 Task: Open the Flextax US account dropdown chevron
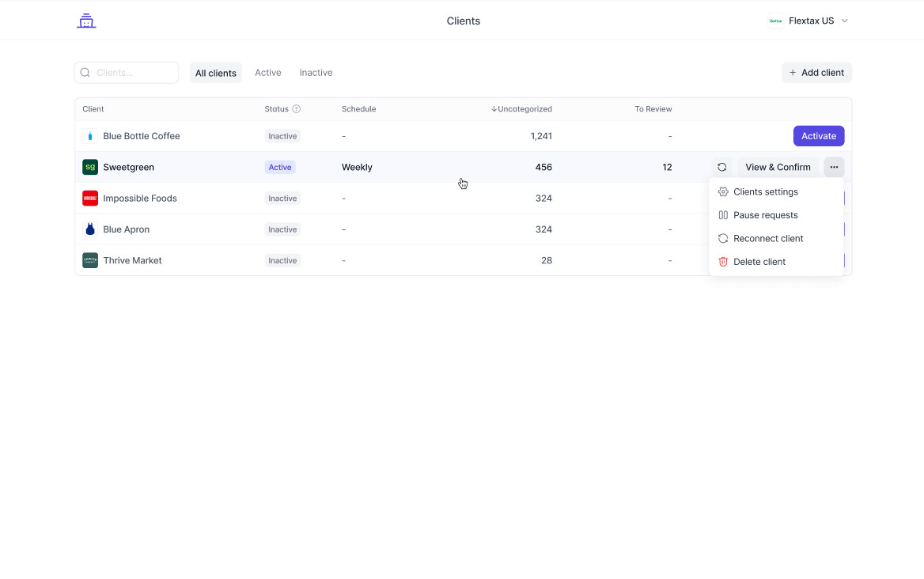click(x=844, y=21)
